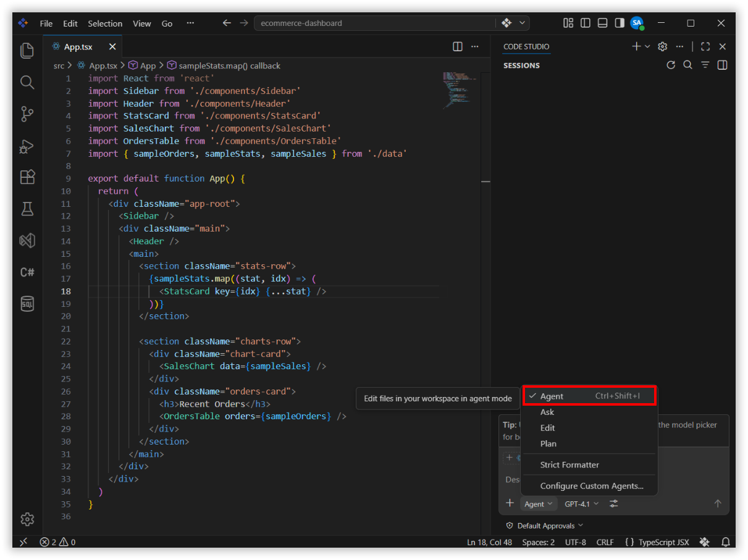Open Code Studio settings gear
The width and height of the screenshot is (748, 560).
(x=663, y=46)
